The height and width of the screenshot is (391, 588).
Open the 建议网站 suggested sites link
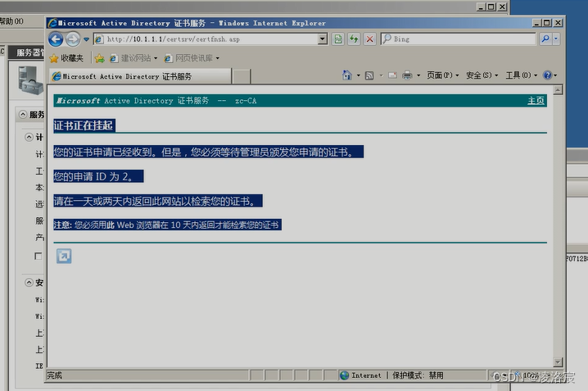133,58
